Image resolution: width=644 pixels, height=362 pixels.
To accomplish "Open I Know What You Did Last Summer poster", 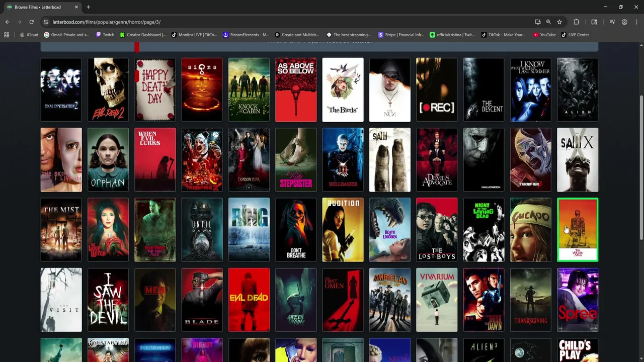I will click(531, 89).
